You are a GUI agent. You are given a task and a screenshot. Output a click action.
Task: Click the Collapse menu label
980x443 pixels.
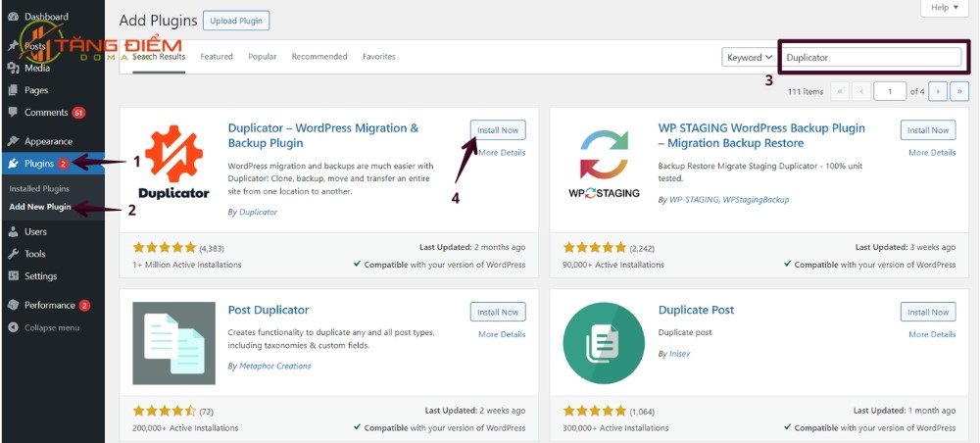click(x=52, y=328)
